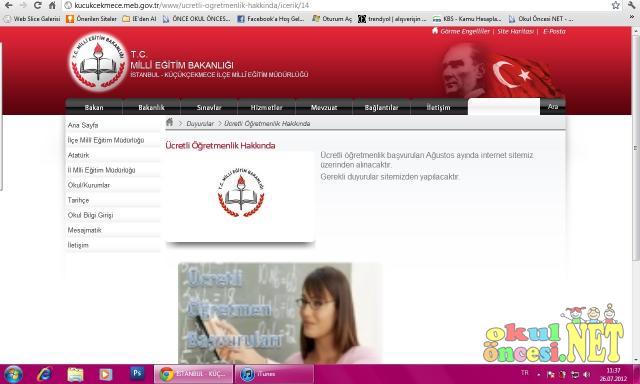This screenshot has height=384, width=640.
Task: Click Ücretli Öğretmen Başvuruları image
Action: [x=280, y=313]
